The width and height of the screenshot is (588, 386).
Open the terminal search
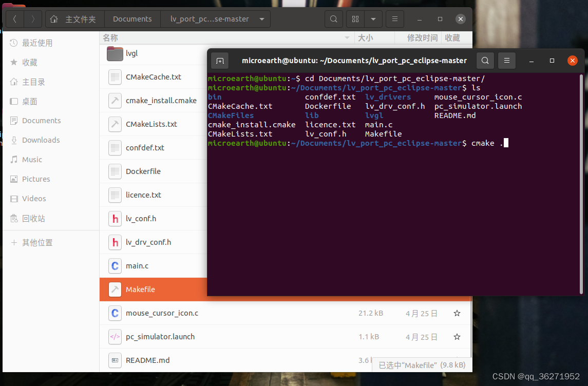[x=485, y=60]
